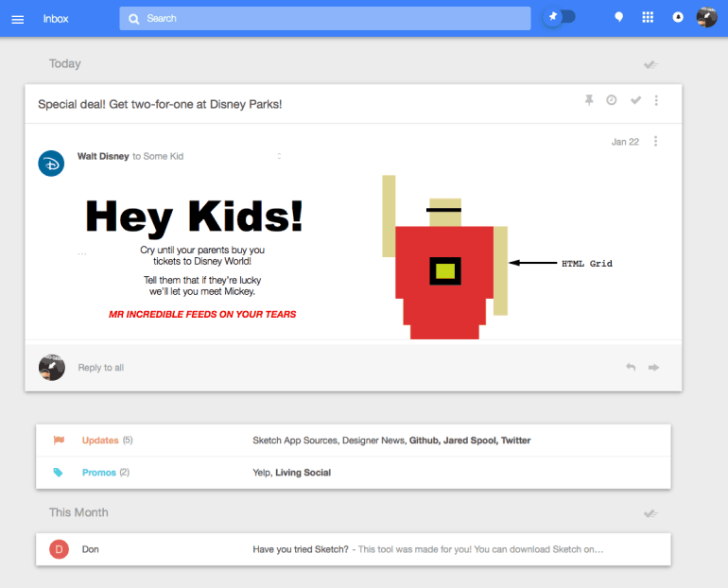Click the orange Updates flag icon

(x=59, y=440)
